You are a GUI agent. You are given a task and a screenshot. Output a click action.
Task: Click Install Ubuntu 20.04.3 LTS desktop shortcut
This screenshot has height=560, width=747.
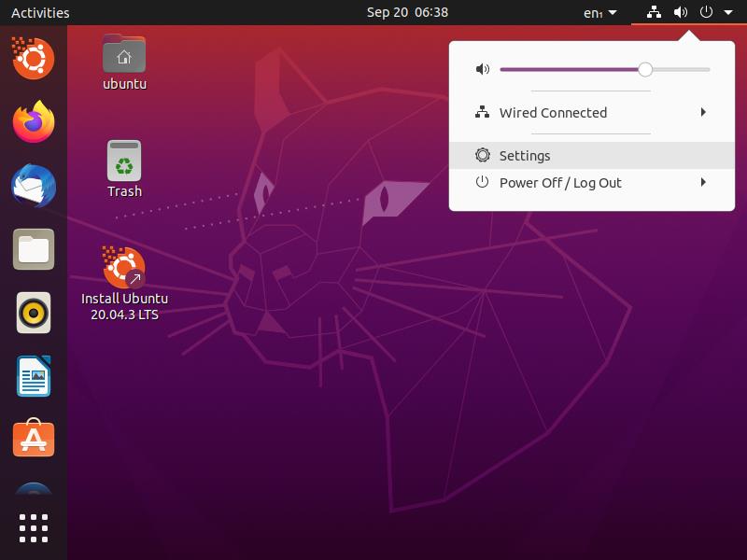pos(124,269)
